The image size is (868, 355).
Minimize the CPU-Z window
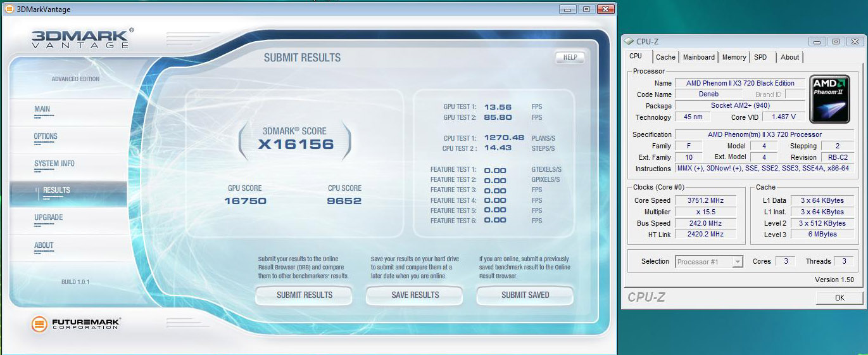819,42
